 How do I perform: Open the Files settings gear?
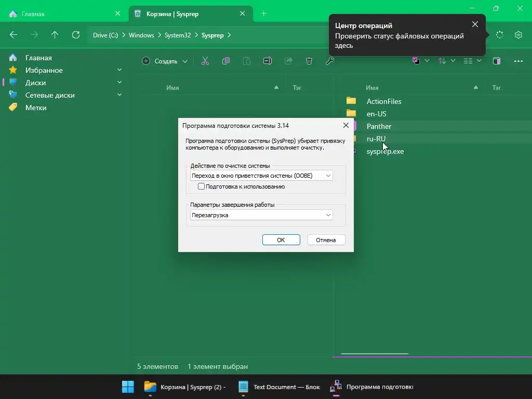pyautogui.click(x=518, y=35)
